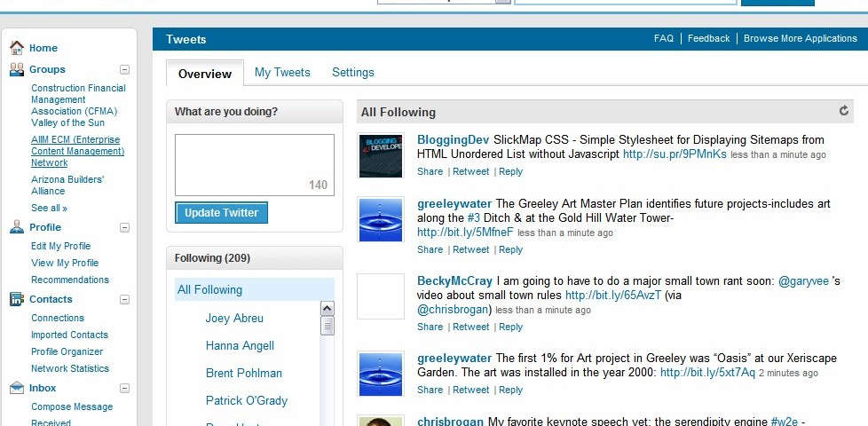Open Imported Contacts link
Screen dimensions: 868x426
[x=69, y=335]
